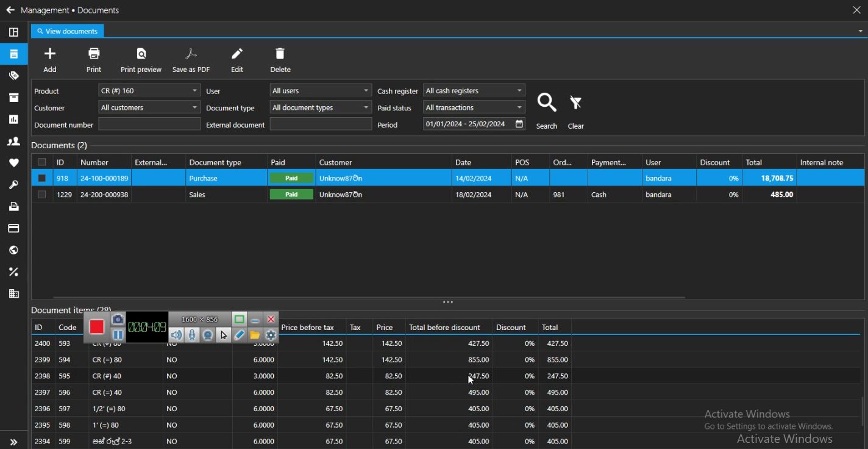This screenshot has height=449, width=868.
Task: Click the document number input field
Action: click(x=149, y=124)
